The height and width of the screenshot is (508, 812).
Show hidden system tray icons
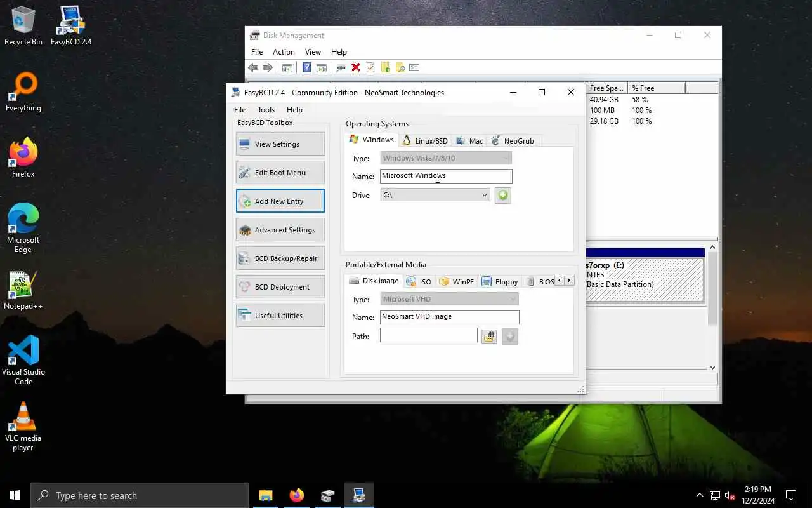[700, 495]
